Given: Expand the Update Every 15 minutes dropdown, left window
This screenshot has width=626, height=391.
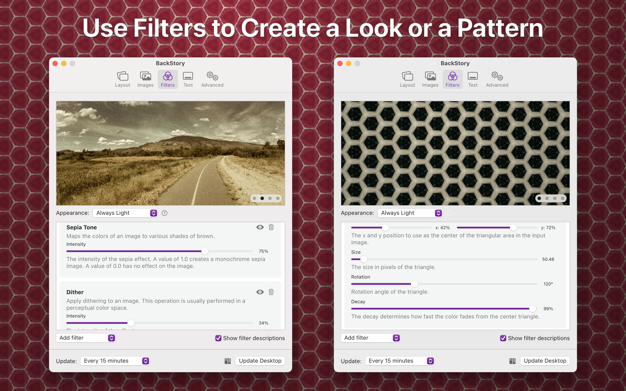Looking at the screenshot, I should (x=115, y=361).
